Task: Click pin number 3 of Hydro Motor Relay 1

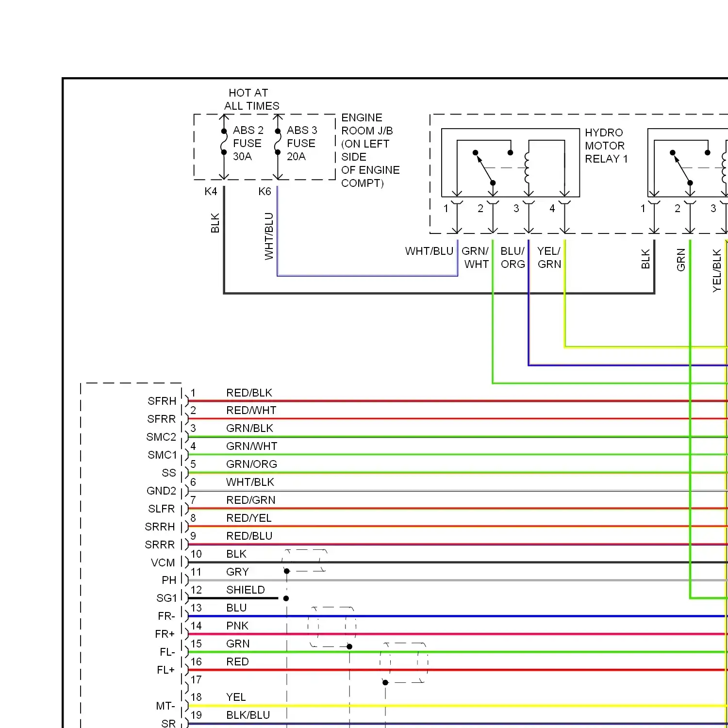Action: 516,208
